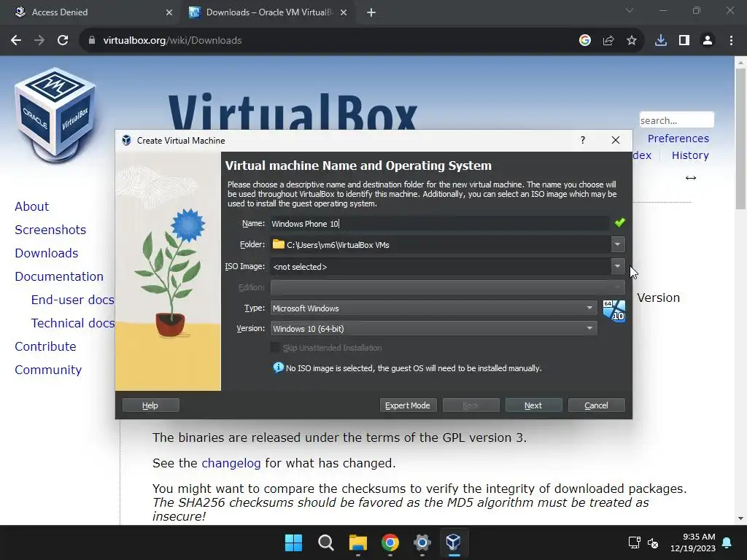Click the Chrome tab search chevron
Viewport: 747px width, 560px height.
tap(630, 10)
